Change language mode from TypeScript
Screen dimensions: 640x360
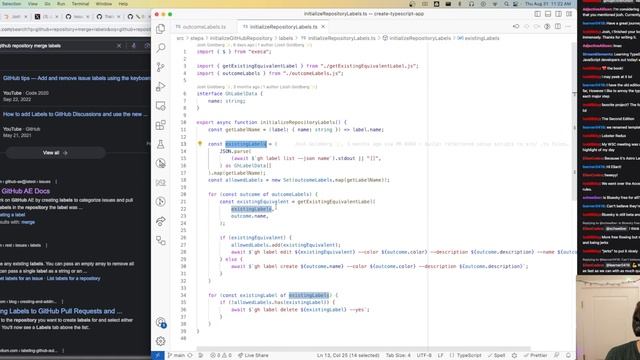tap(469, 356)
